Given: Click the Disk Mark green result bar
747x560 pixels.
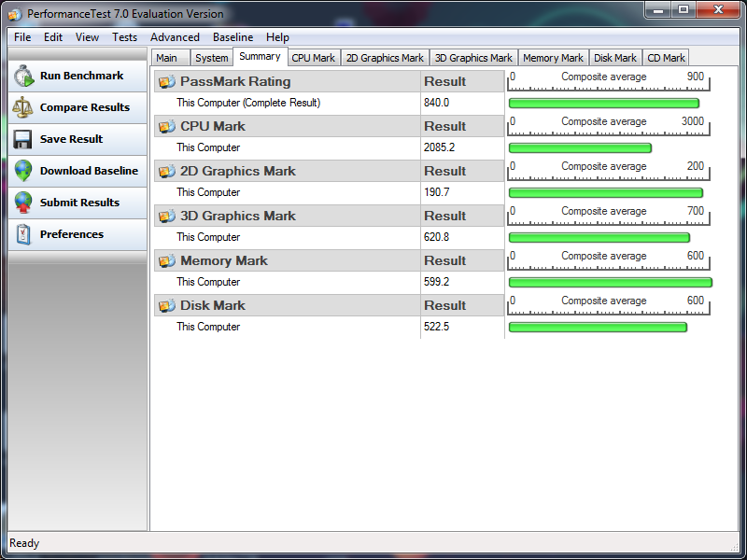Looking at the screenshot, I should (598, 328).
